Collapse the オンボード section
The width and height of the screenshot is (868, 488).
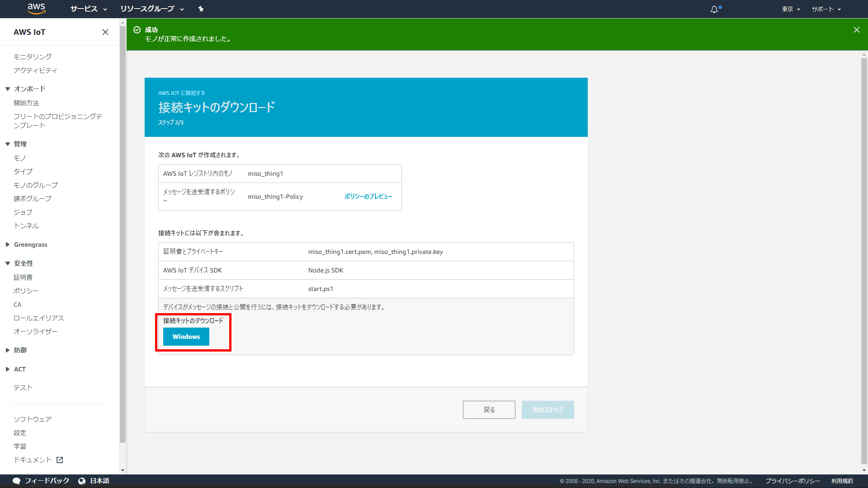coord(8,89)
